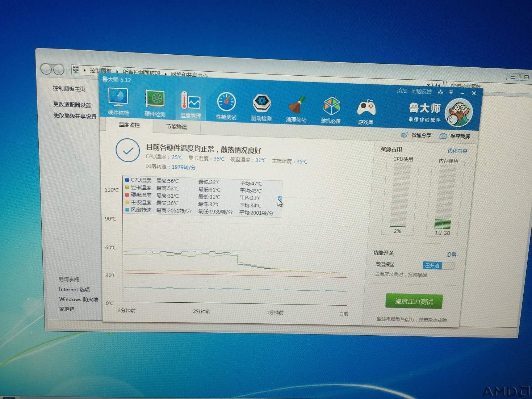Click the 微博分享 Weibo share icon
The height and width of the screenshot is (399, 532).
pyautogui.click(x=404, y=135)
